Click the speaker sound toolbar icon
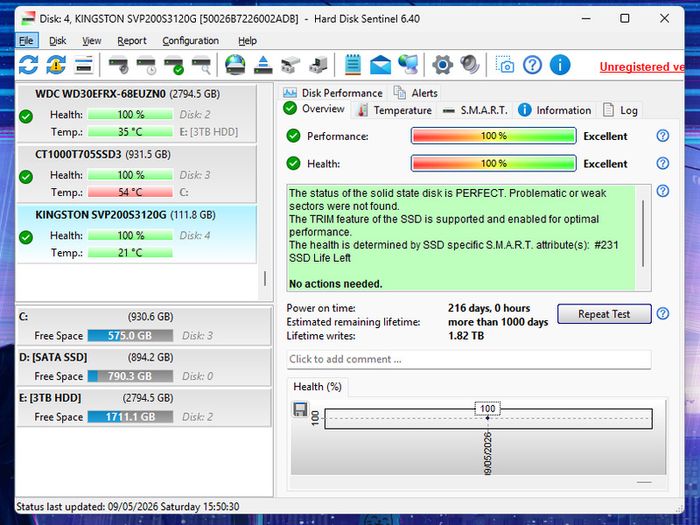This screenshot has width=700, height=525. coord(470,65)
